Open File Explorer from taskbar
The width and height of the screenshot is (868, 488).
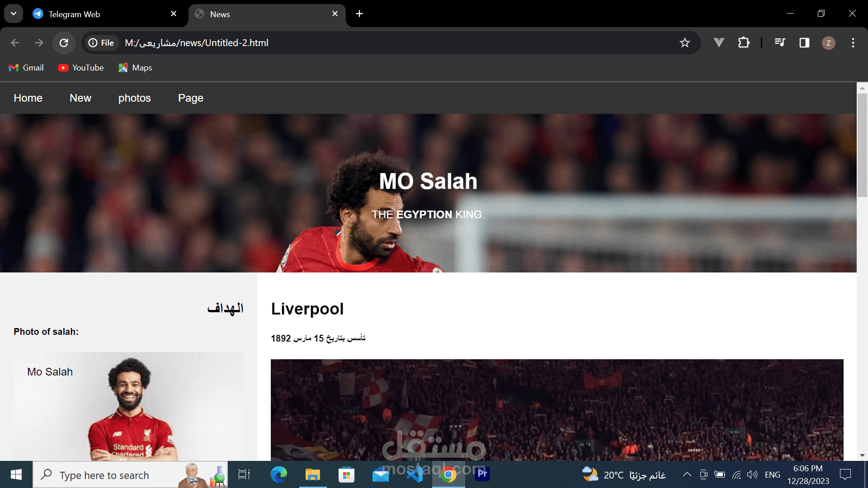[x=312, y=474]
